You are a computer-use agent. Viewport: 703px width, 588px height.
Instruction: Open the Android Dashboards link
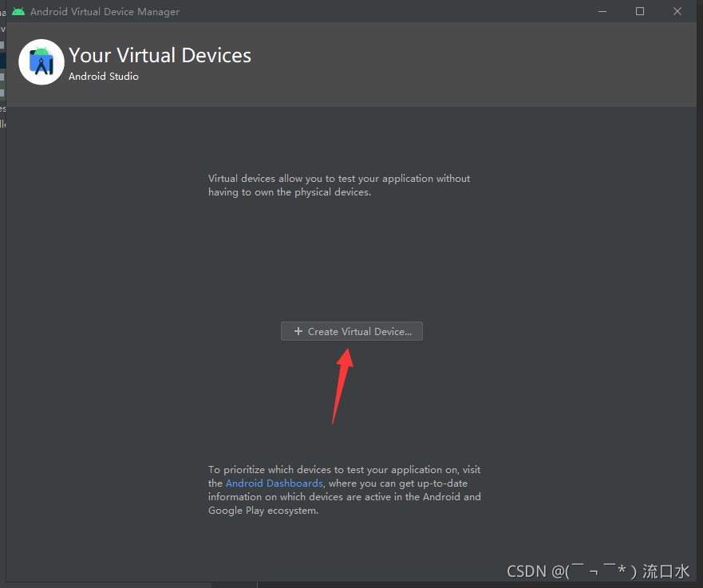[x=274, y=483]
